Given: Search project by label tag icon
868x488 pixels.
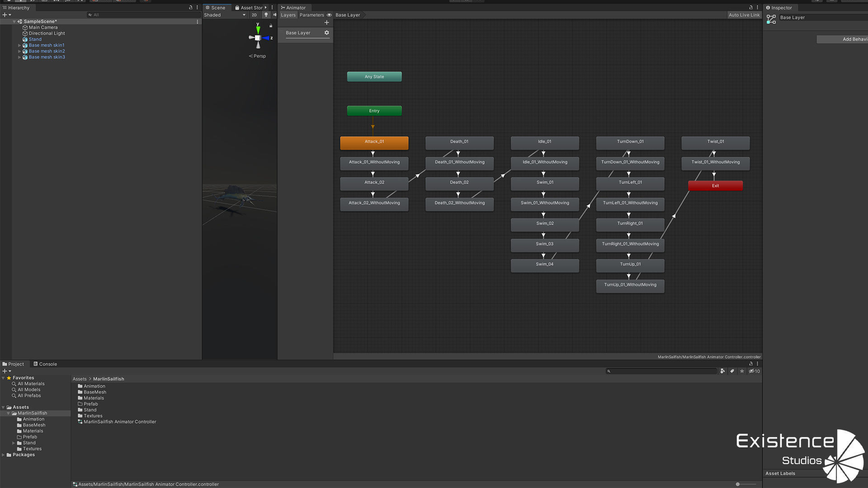Looking at the screenshot, I should 732,371.
